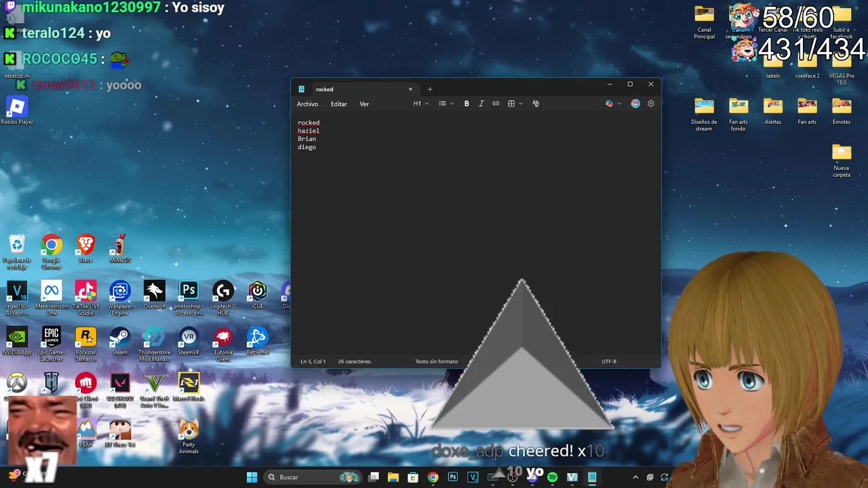Select the VALORANT desktop shortcut

pyautogui.click(x=120, y=390)
